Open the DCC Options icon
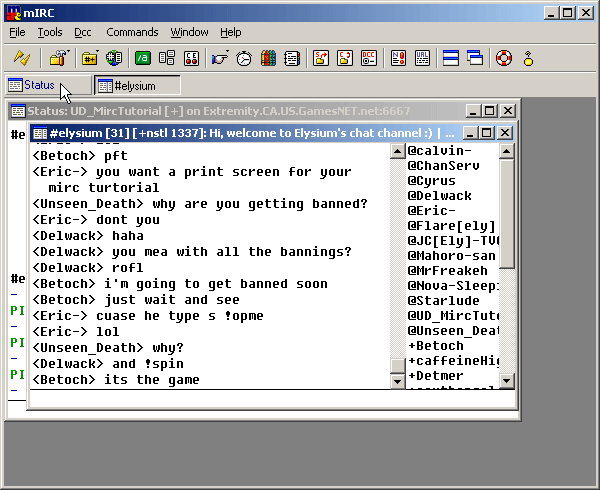The height and width of the screenshot is (490, 600). 369,58
